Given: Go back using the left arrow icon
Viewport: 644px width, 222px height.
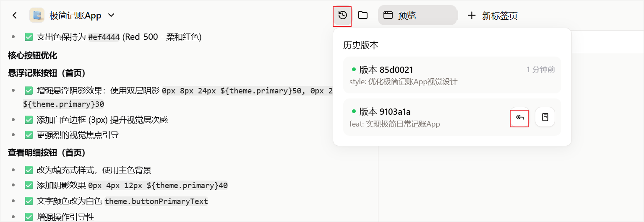Looking at the screenshot, I should pos(15,15).
